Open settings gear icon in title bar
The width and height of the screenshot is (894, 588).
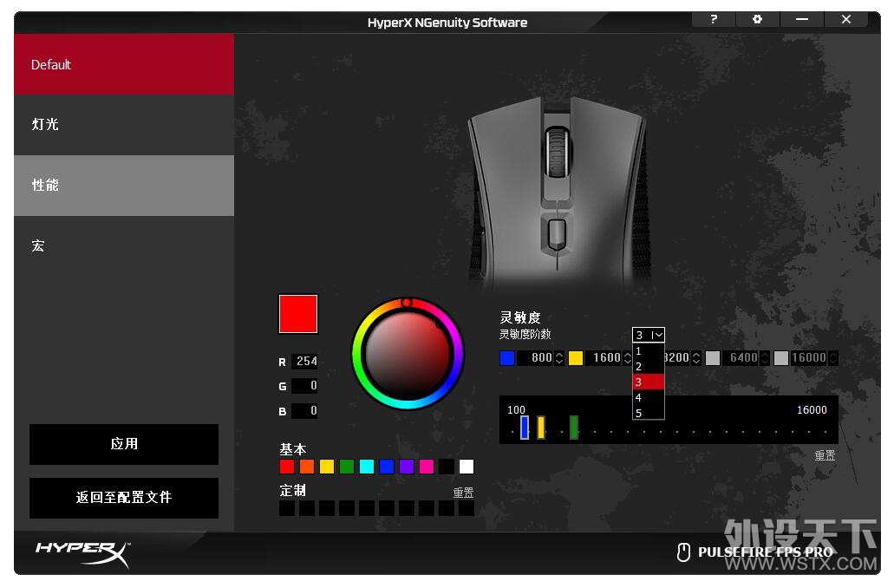tap(757, 19)
